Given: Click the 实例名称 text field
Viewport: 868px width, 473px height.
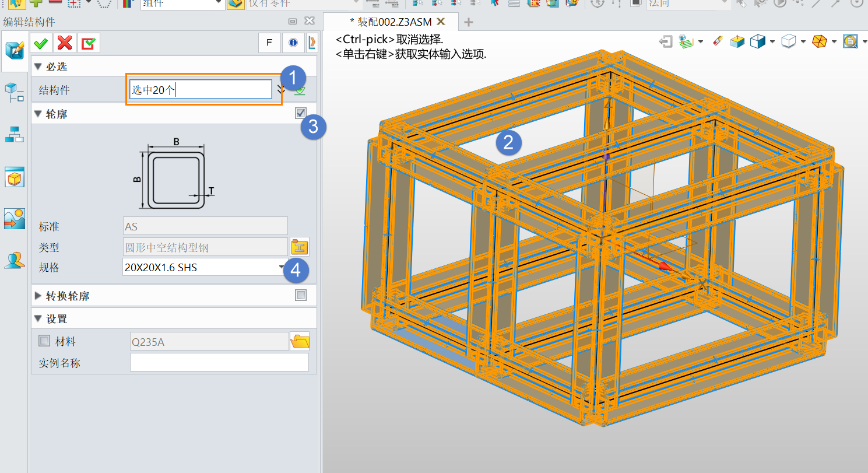Looking at the screenshot, I should coord(219,363).
